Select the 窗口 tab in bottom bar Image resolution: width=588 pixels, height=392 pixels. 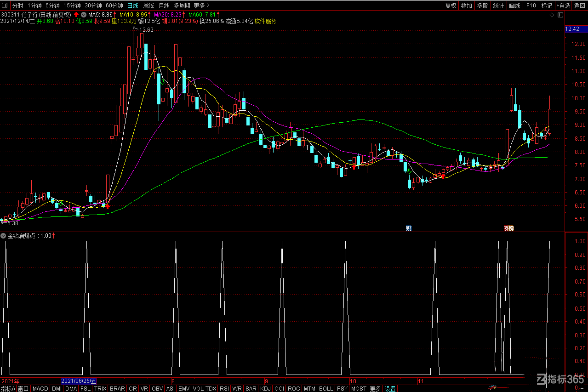coord(23,388)
